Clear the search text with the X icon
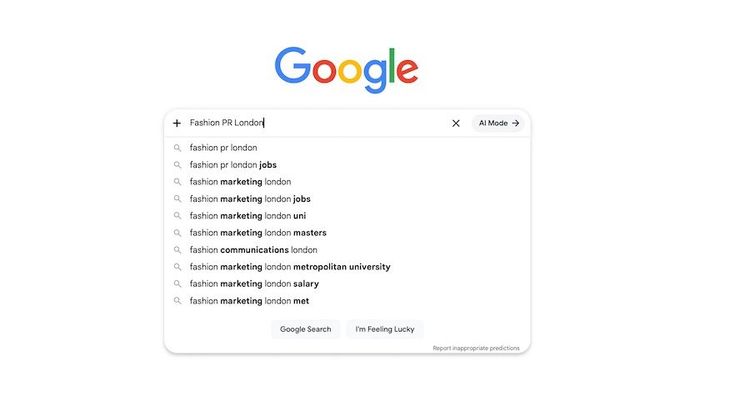The width and height of the screenshot is (750, 417). pyautogui.click(x=456, y=123)
